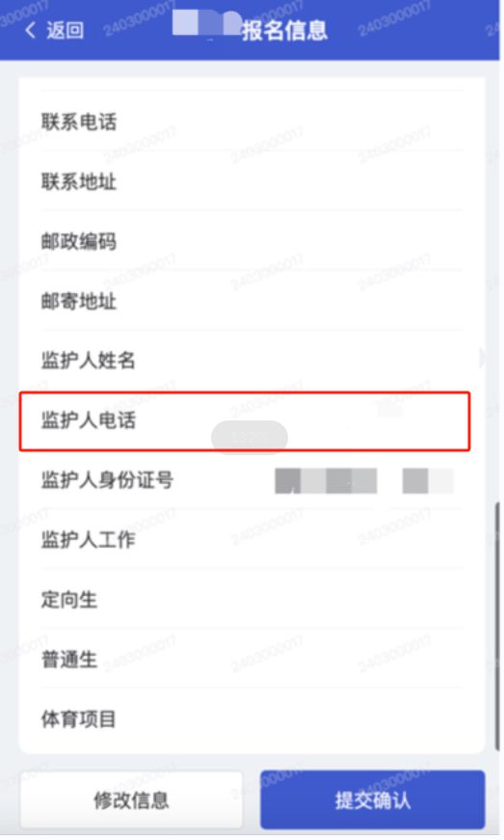504x840 pixels.
Task: Click the 报名信息 page title
Action: tap(284, 30)
